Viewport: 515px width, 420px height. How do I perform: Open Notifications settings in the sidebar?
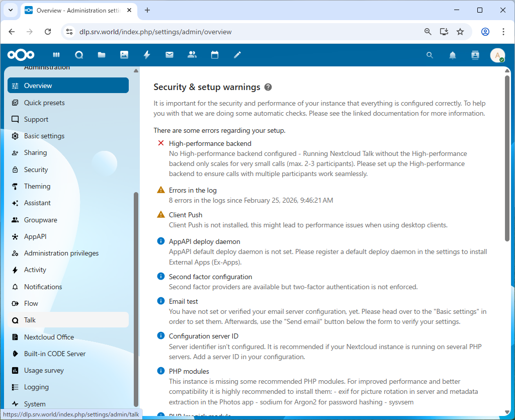click(68, 287)
